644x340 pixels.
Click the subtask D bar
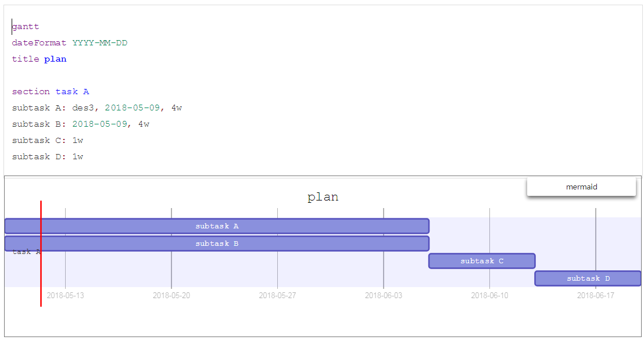(x=587, y=278)
